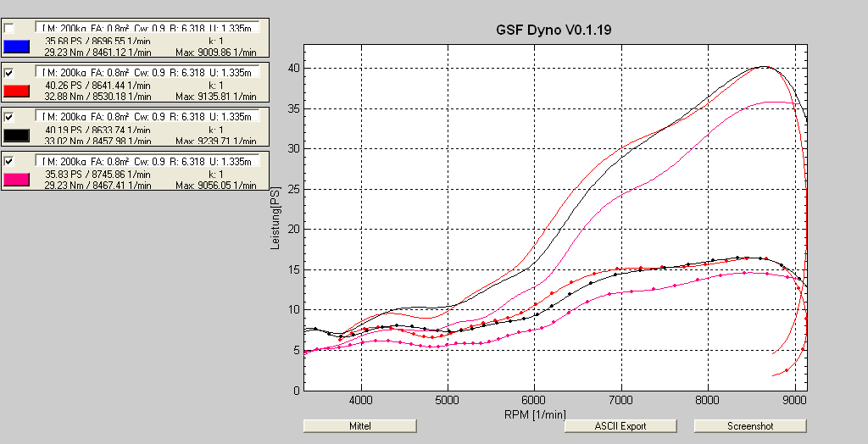The image size is (868, 444).
Task: Click the red run's parameter text field
Action: [148, 72]
